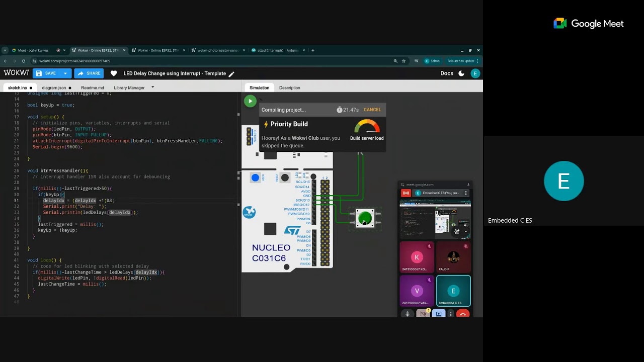
Task: Open the Docs link
Action: point(447,73)
